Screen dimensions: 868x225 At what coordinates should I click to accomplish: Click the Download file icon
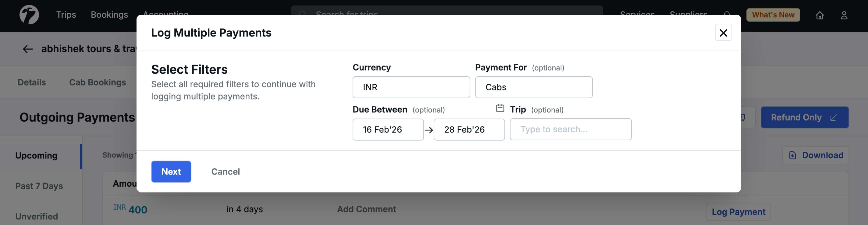click(793, 155)
